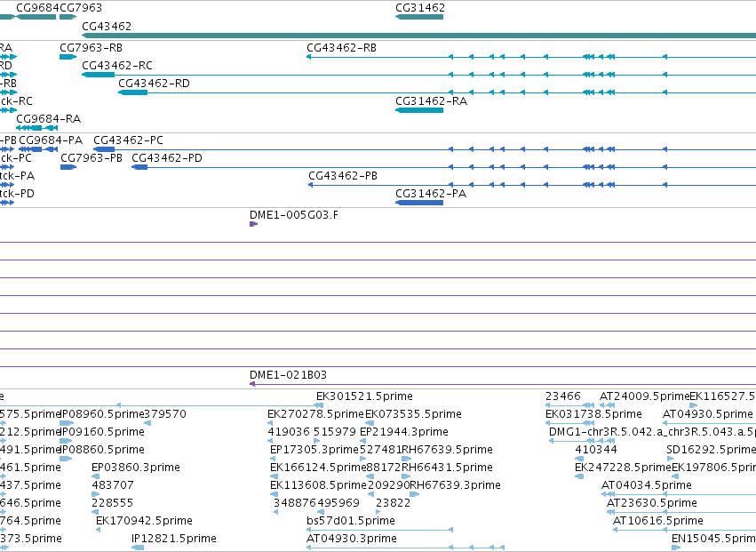Open the CG43462-PB protein label
The width and height of the screenshot is (756, 552).
(343, 176)
